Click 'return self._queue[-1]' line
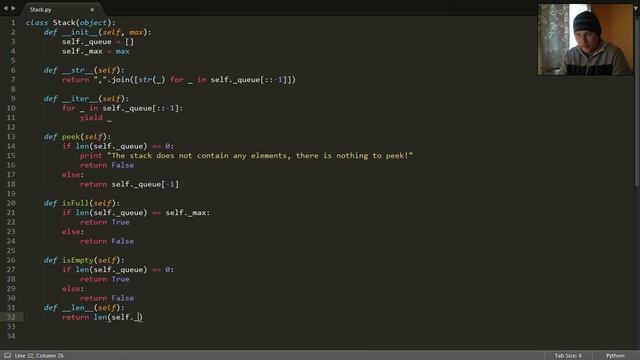 (129, 184)
